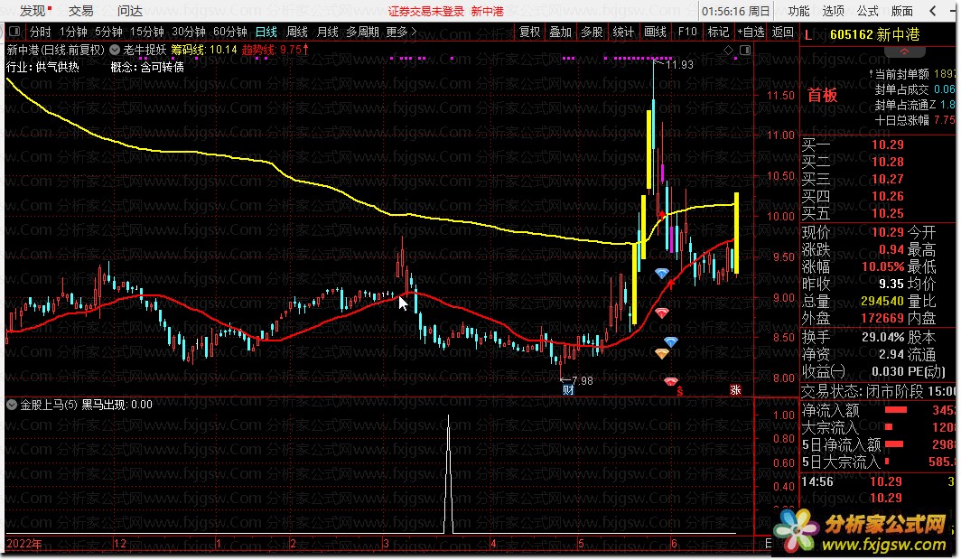Click the 返回 return button
This screenshot has width=961, height=560.
[x=783, y=32]
